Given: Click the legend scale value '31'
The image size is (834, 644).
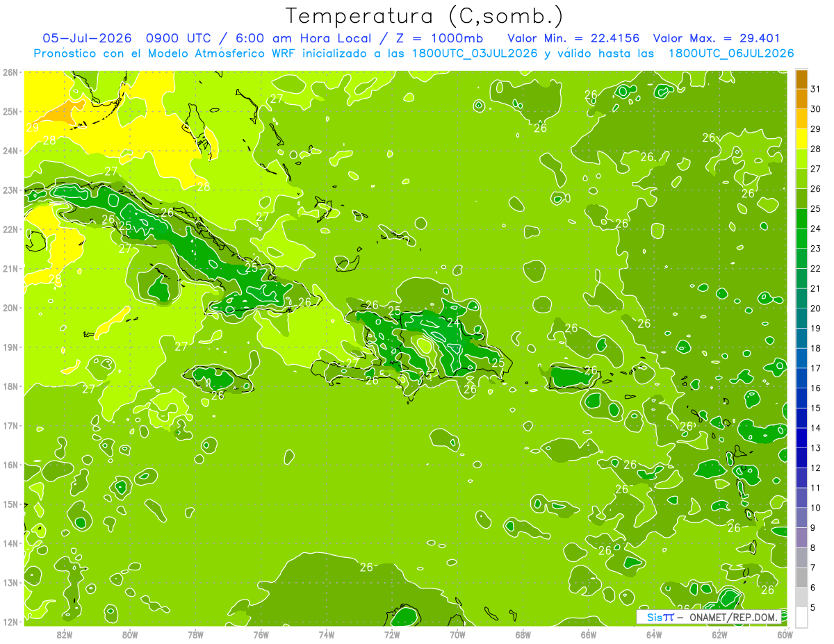Looking at the screenshot, I should click(816, 90).
